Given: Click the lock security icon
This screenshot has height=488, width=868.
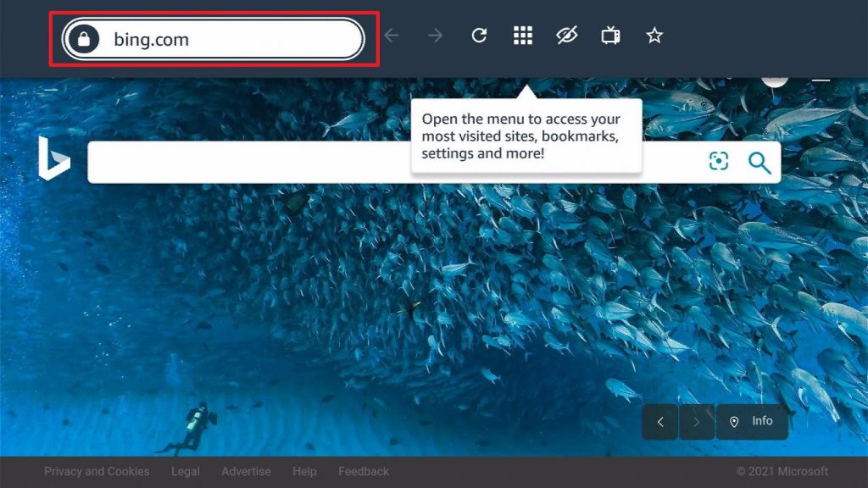Looking at the screenshot, I should point(84,39).
